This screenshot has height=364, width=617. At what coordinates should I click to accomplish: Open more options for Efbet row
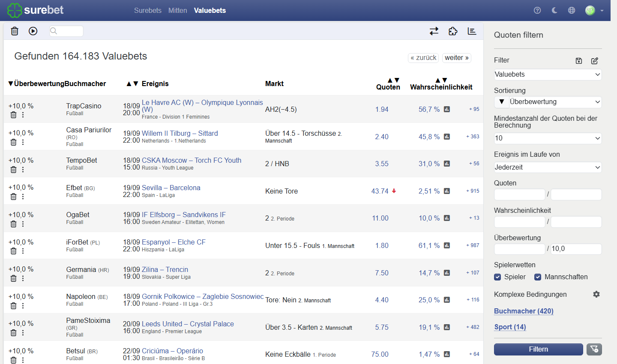point(23,197)
